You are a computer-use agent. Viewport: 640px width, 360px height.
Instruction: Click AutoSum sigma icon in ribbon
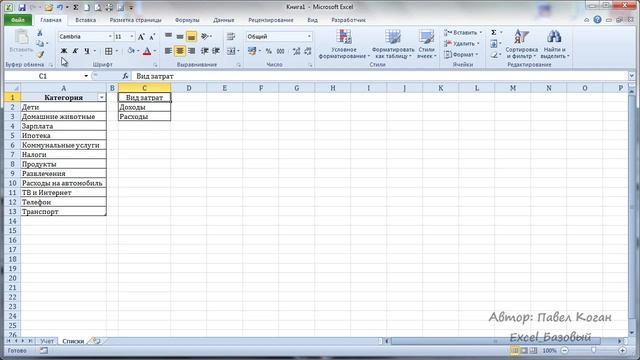493,32
